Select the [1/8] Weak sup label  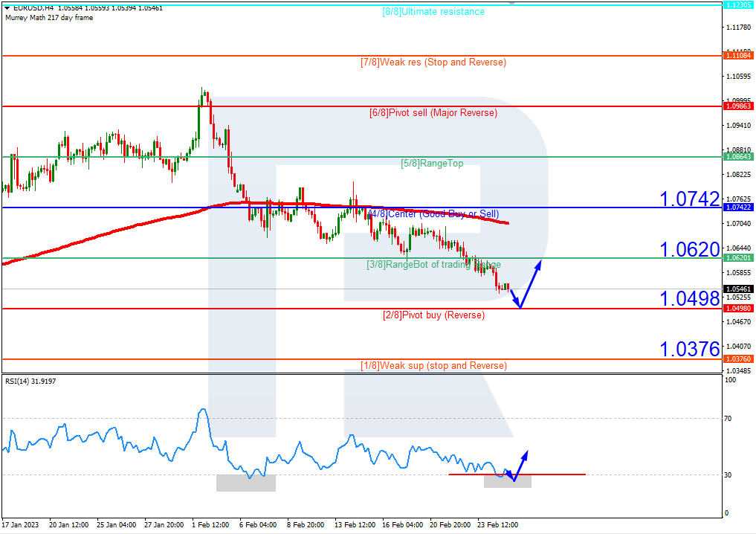point(433,366)
